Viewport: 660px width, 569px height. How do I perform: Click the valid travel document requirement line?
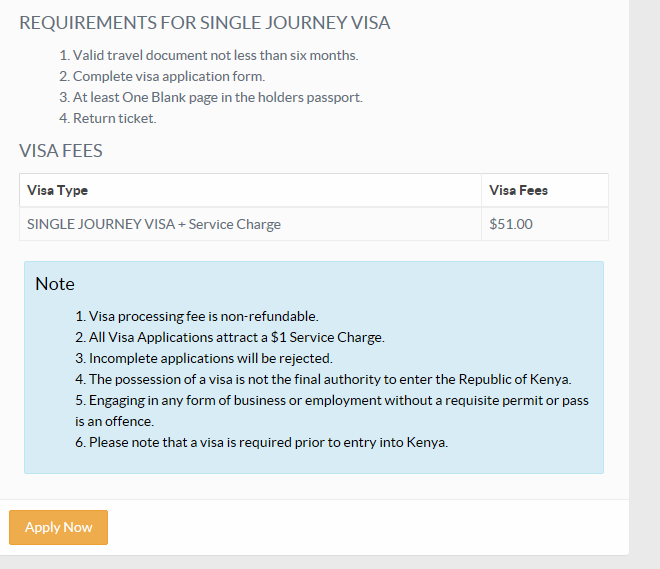point(209,55)
